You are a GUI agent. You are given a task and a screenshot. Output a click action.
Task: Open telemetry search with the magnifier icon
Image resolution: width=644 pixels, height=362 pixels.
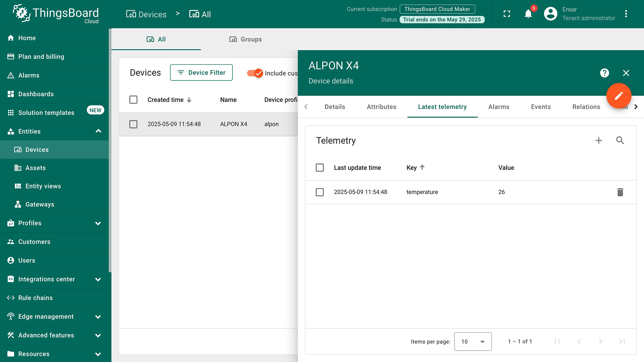click(620, 140)
